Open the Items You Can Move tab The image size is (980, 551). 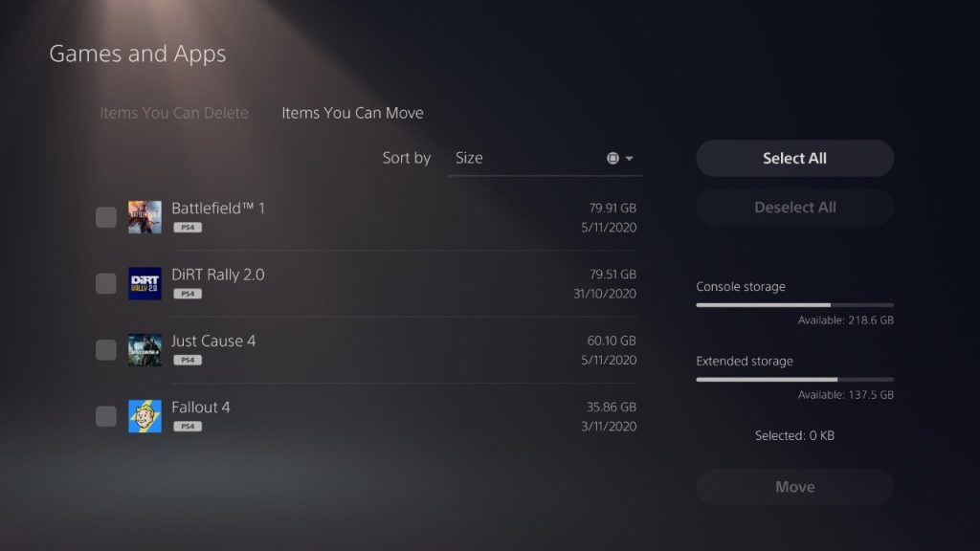(x=352, y=113)
